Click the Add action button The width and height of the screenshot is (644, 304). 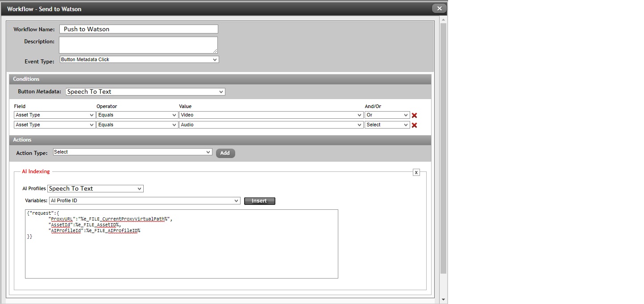click(225, 153)
